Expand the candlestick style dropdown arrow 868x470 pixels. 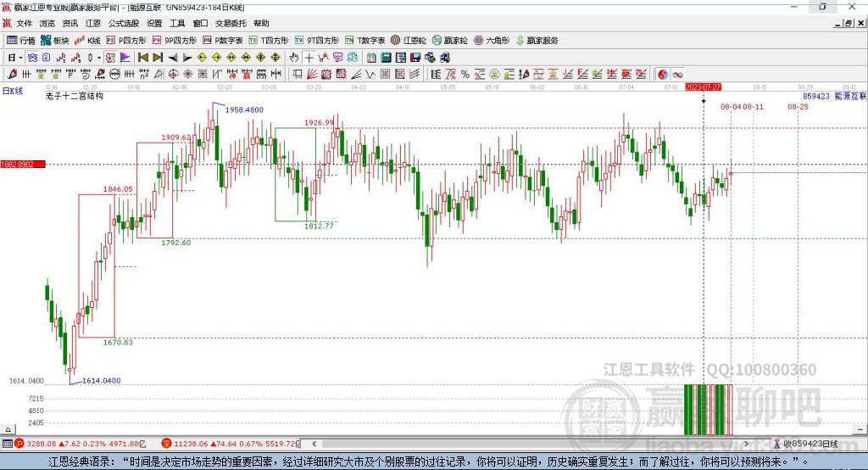point(98,58)
